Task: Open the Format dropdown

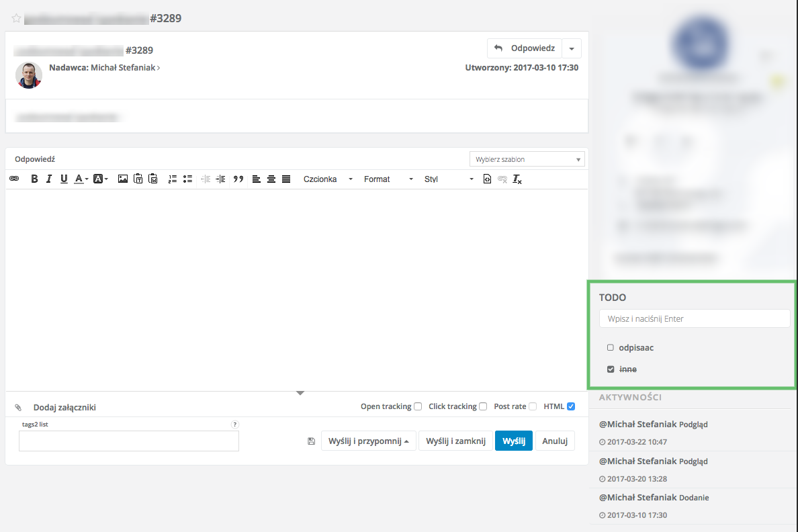Action: point(388,179)
